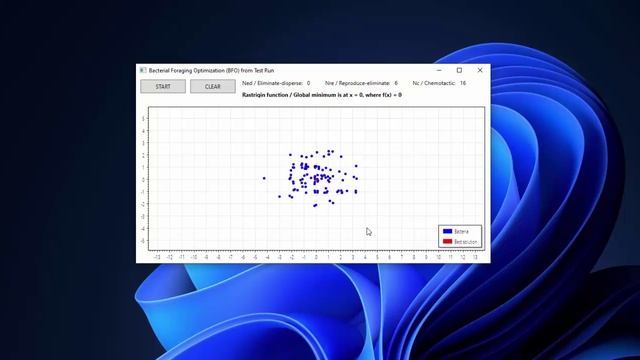The width and height of the screenshot is (640, 360).
Task: Close the Bacterial Foraging Optimization window
Action: click(x=480, y=70)
